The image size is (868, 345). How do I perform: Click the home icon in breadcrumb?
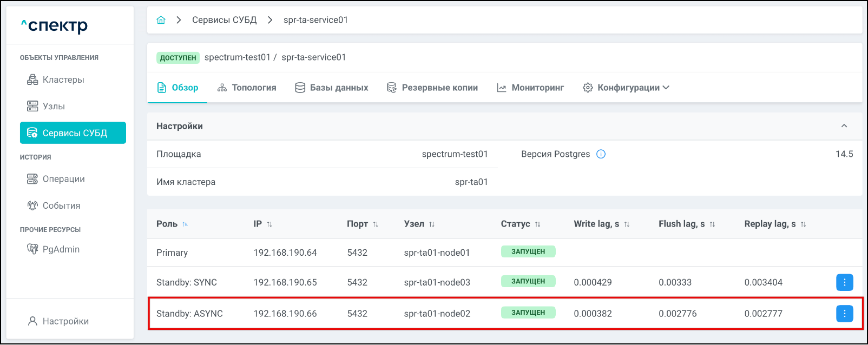161,20
